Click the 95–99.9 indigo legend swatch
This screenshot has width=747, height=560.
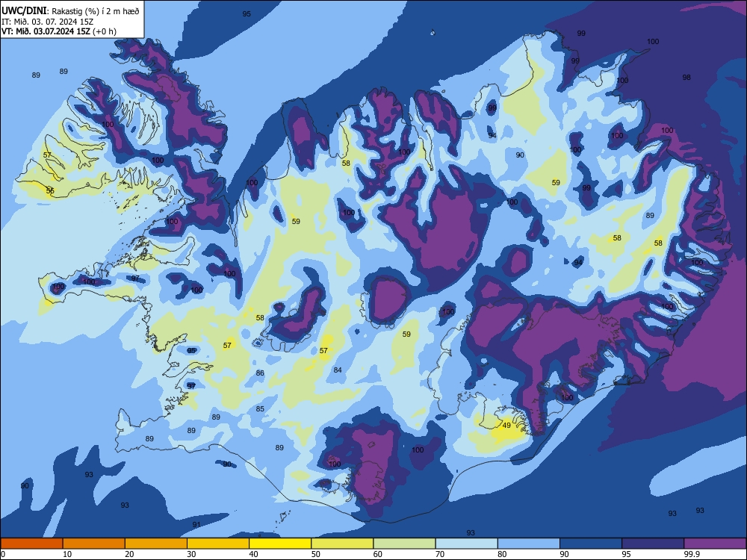(x=653, y=544)
